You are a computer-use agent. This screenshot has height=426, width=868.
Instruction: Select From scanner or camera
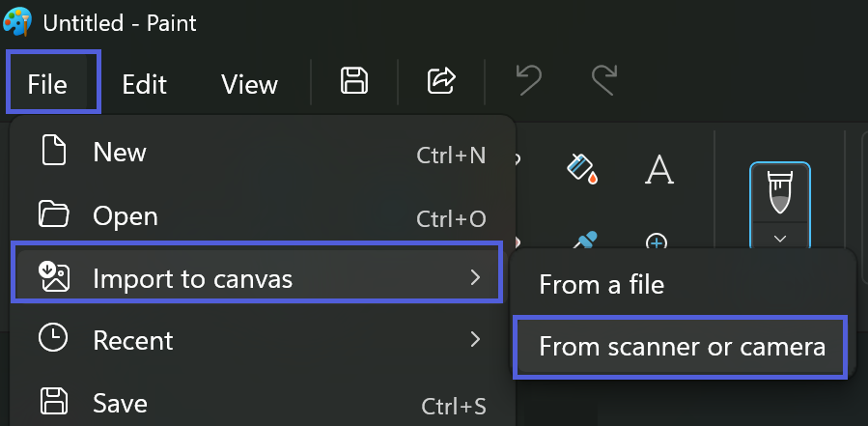click(681, 346)
